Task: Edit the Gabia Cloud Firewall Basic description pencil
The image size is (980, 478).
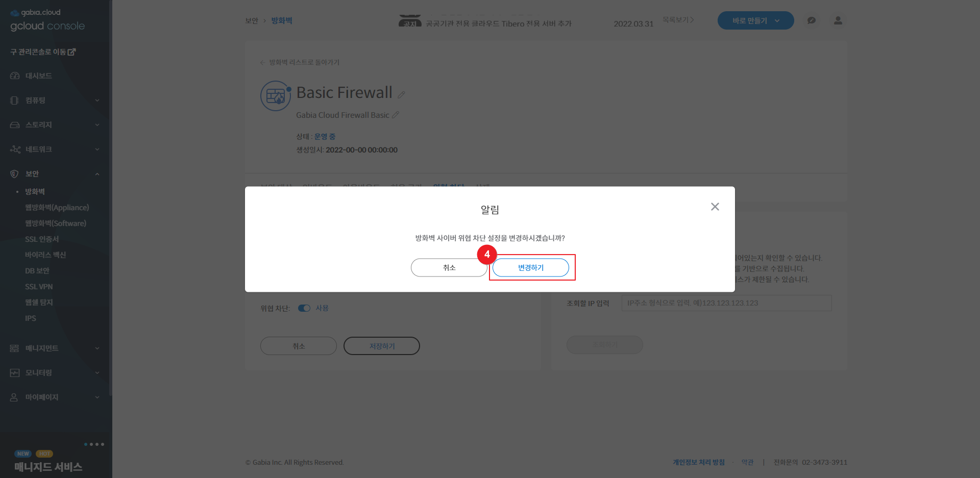Action: 396,115
